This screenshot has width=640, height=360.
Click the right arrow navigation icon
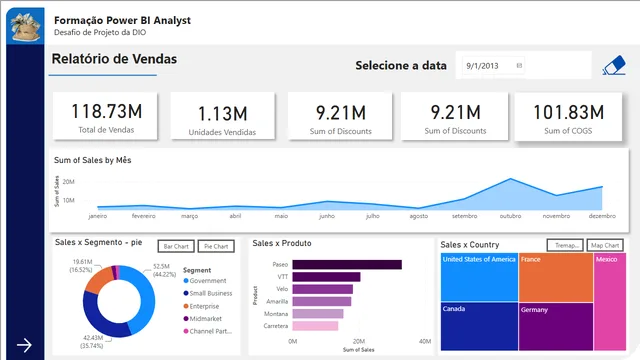24,345
